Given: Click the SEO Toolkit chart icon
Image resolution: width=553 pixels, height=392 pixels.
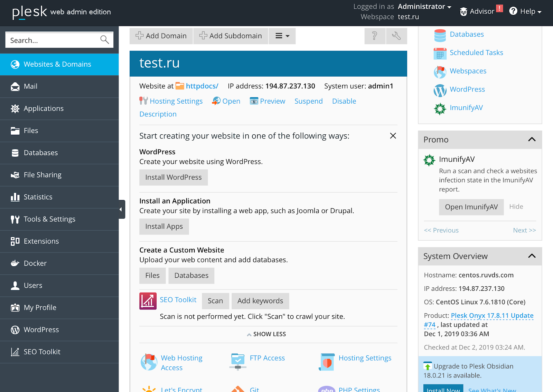Looking at the screenshot, I should pos(148,301).
